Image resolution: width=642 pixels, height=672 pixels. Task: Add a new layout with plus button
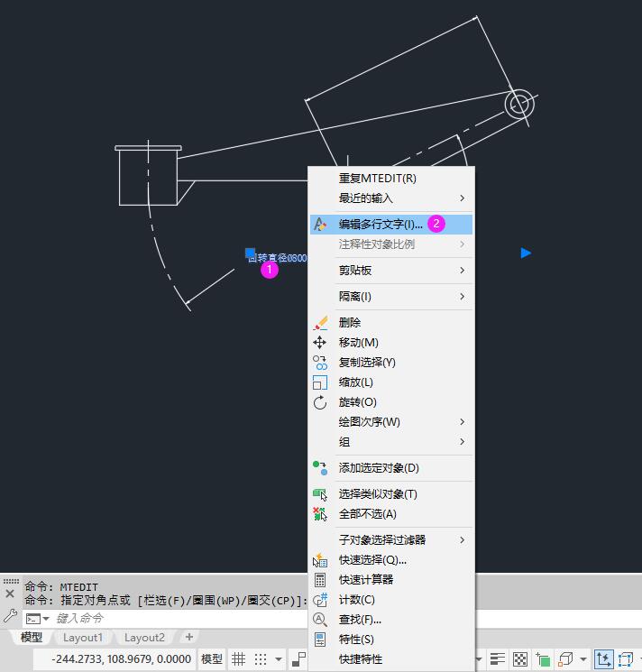pos(188,637)
